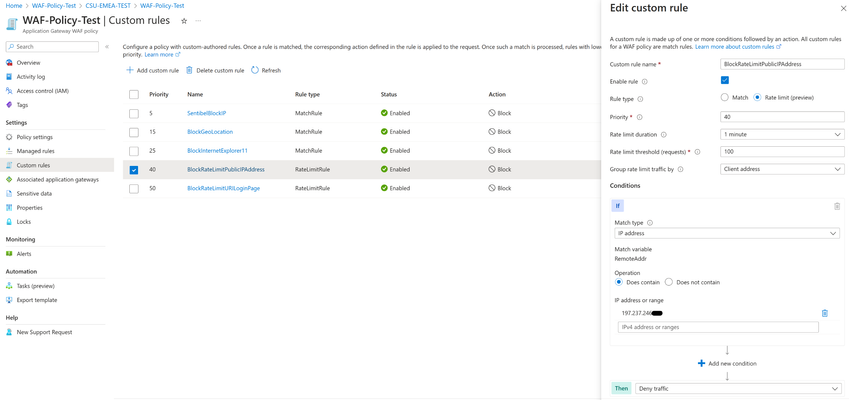
Task: Click the info icon beside Match type
Action: (x=650, y=222)
